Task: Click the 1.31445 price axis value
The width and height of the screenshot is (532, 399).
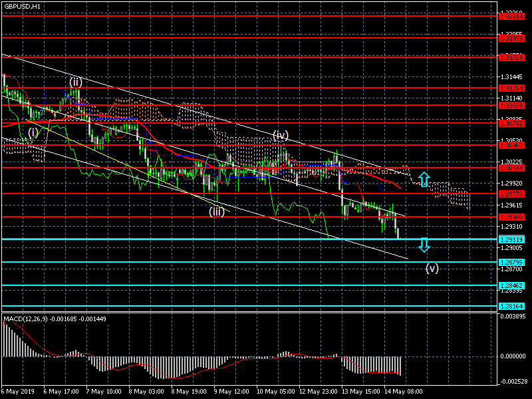Action: (x=511, y=77)
